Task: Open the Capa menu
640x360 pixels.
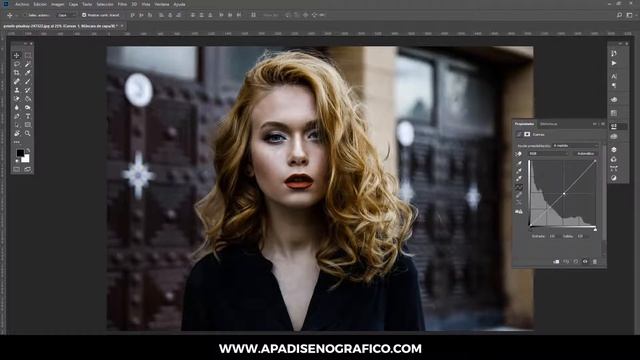Action: (x=73, y=4)
